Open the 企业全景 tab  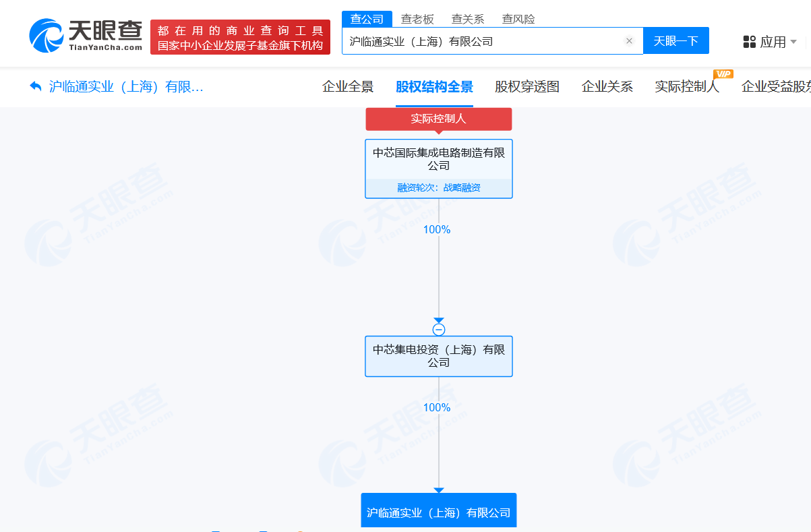[348, 86]
